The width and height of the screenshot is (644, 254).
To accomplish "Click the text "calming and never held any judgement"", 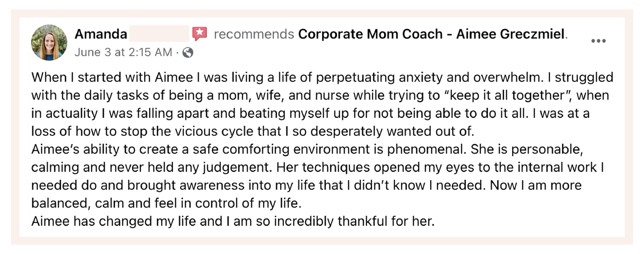I will [151, 167].
